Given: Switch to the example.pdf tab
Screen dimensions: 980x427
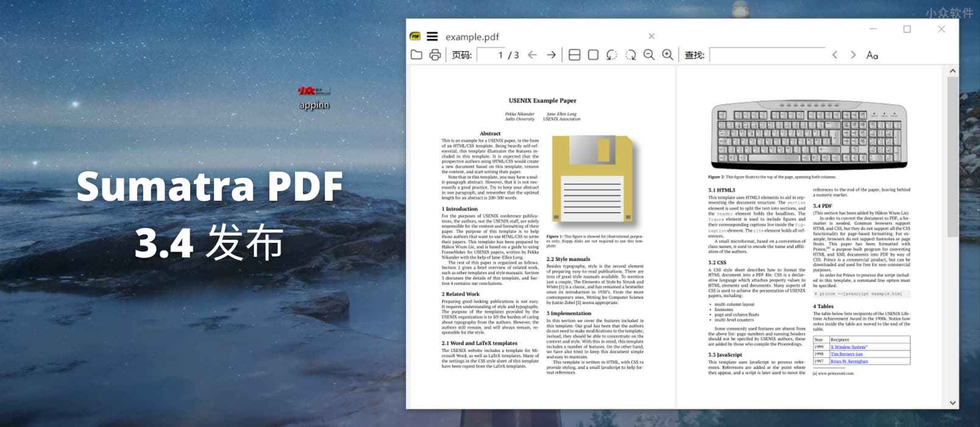Looking at the screenshot, I should click(x=472, y=37).
